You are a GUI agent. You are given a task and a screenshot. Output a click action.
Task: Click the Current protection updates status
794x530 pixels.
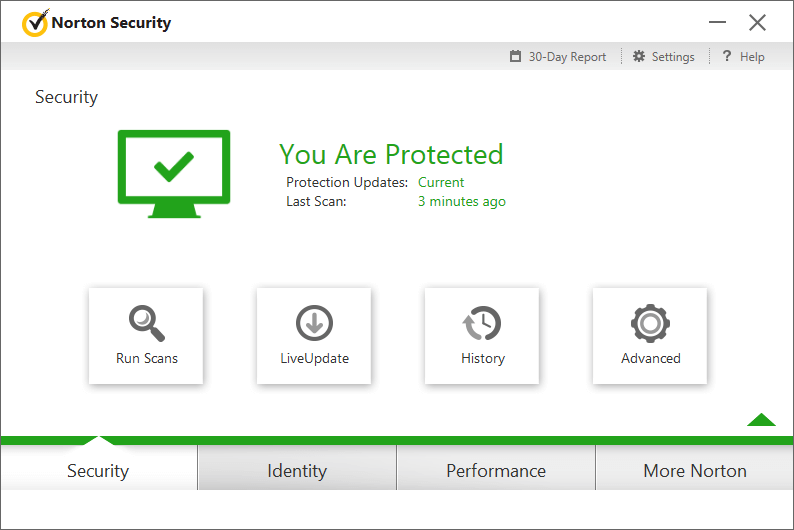coord(441,182)
